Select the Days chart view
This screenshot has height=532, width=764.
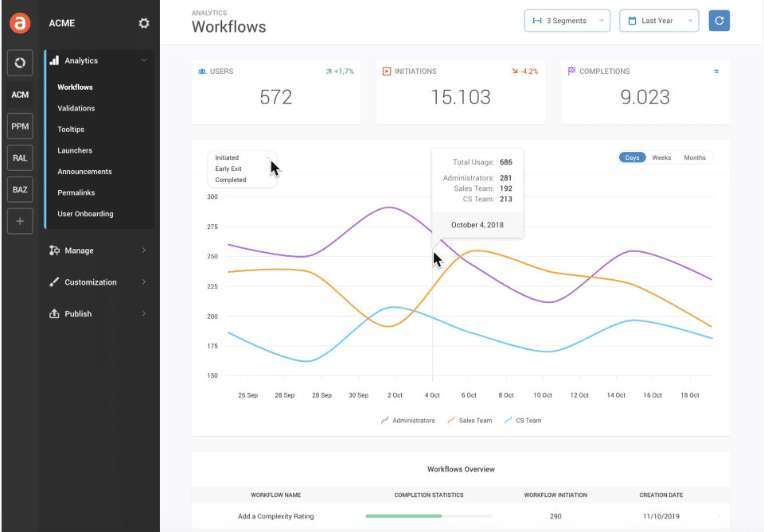(x=633, y=157)
